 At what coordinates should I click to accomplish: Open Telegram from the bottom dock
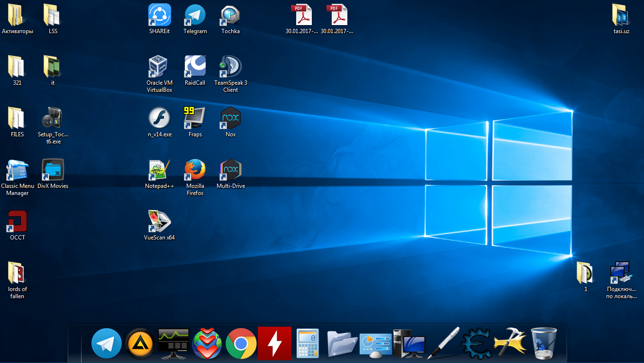pyautogui.click(x=107, y=343)
